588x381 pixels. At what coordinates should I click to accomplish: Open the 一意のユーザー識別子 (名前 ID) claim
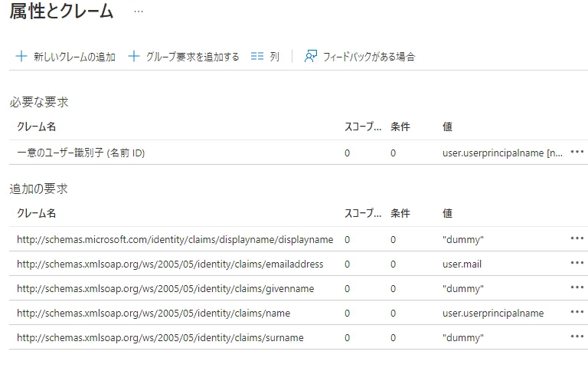[x=81, y=153]
